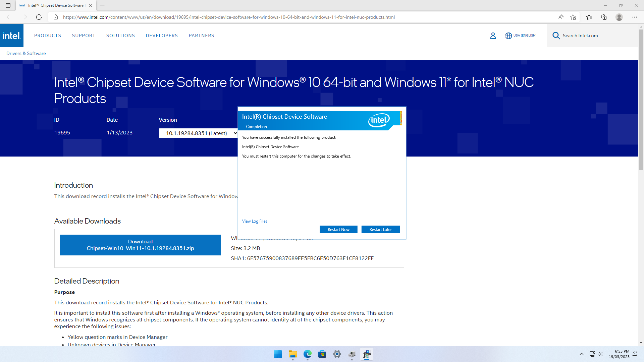
Task: Click the SHA1 checksum text
Action: pyautogui.click(x=302, y=258)
